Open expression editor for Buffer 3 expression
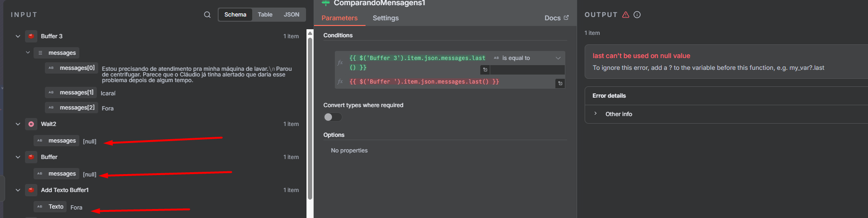868x218 pixels. 485,70
